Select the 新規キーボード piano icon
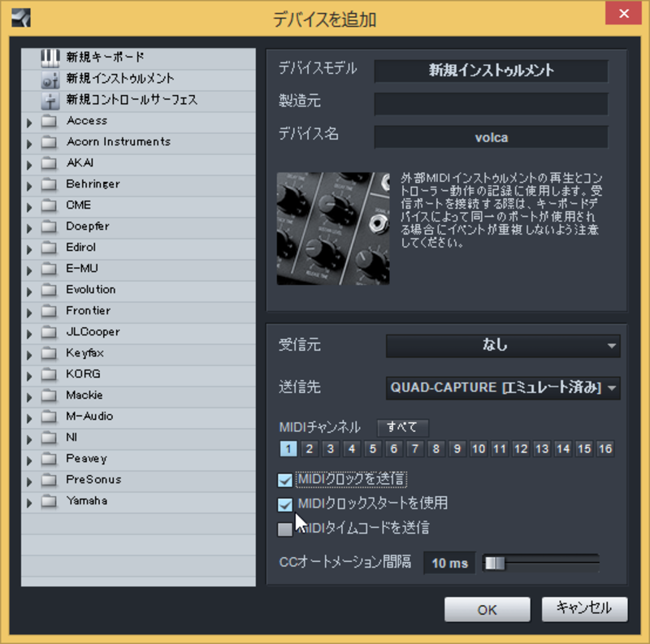 click(50, 58)
